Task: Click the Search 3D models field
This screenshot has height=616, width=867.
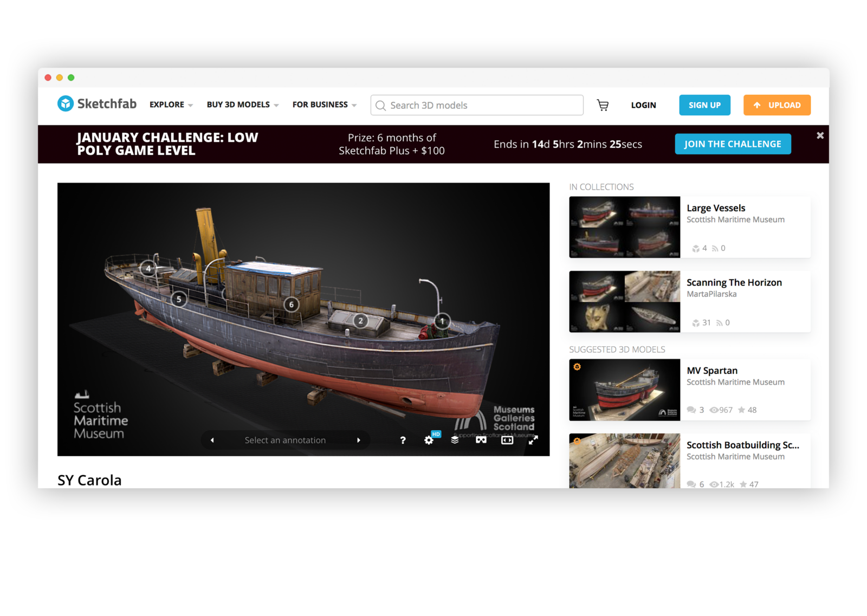Action: [x=476, y=105]
